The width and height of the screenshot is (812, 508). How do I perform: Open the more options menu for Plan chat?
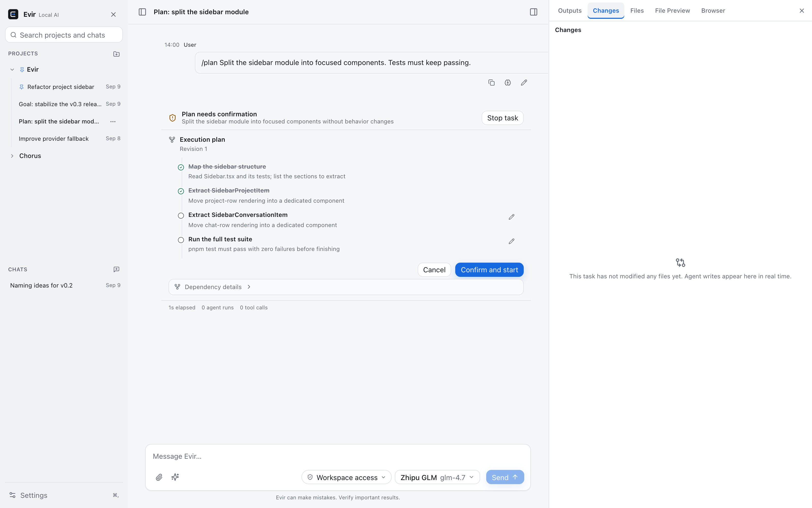(x=113, y=122)
